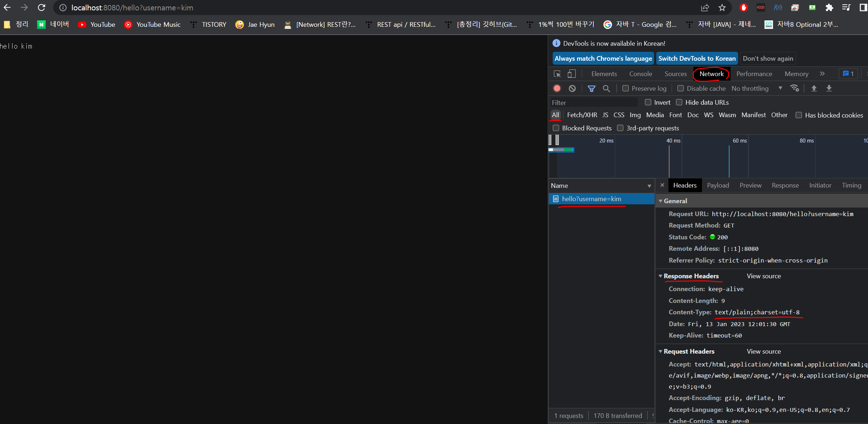Screen dimensions: 868x424
Task: Click the export HAR download icon
Action: click(x=829, y=88)
